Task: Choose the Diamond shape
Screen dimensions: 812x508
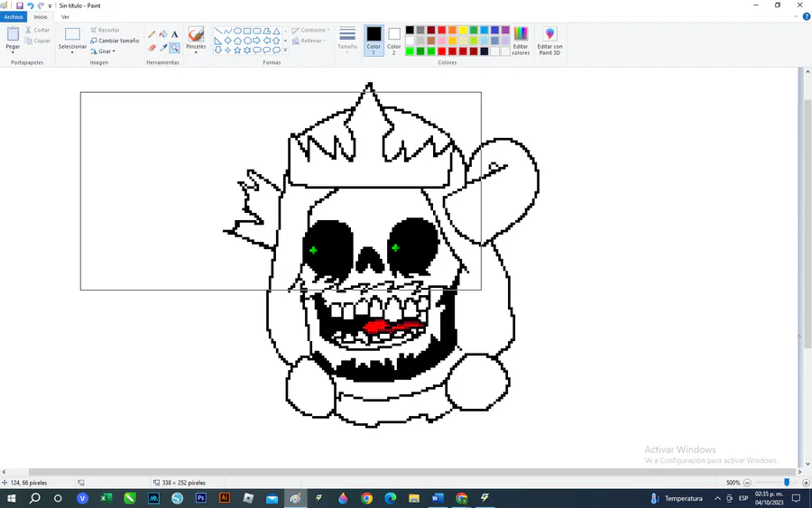Action: pos(228,41)
